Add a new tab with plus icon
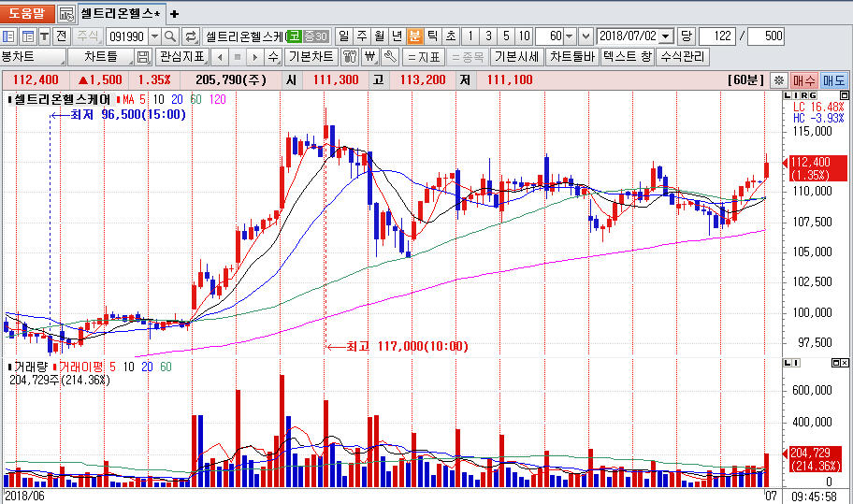Image resolution: width=853 pixels, height=504 pixels. tap(174, 14)
